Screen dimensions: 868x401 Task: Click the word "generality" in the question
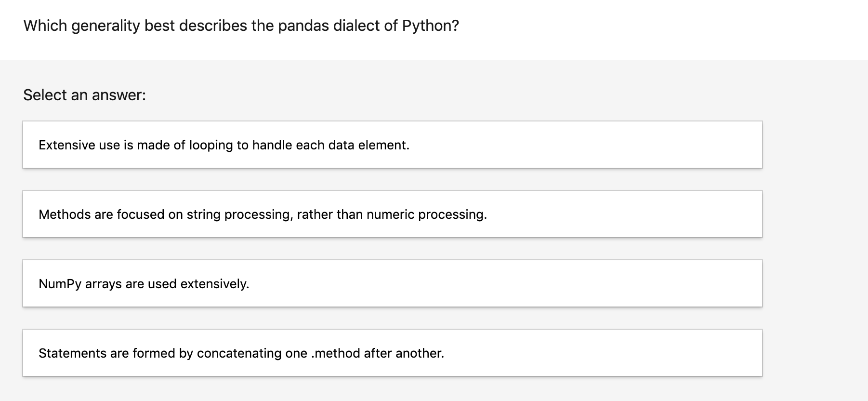tap(105, 26)
